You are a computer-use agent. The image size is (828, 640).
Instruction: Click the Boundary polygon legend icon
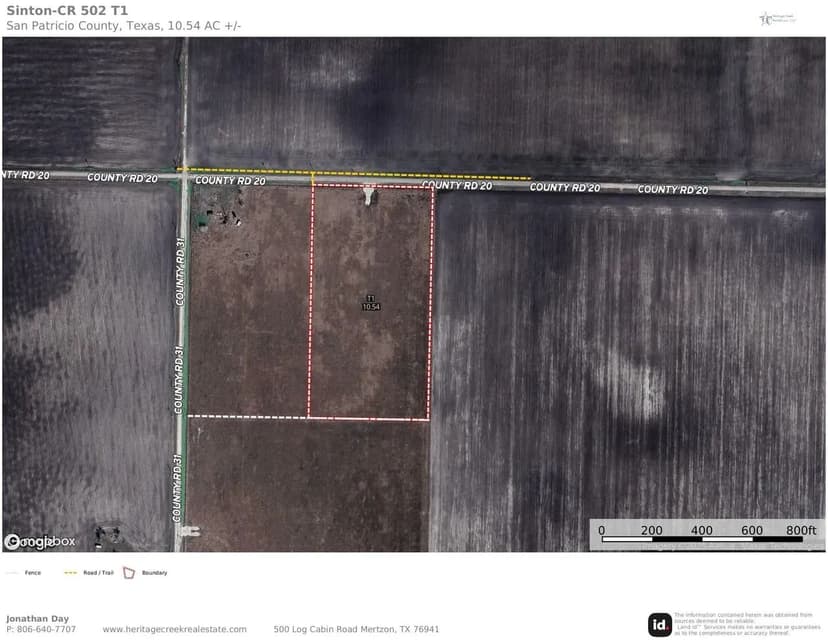click(126, 572)
